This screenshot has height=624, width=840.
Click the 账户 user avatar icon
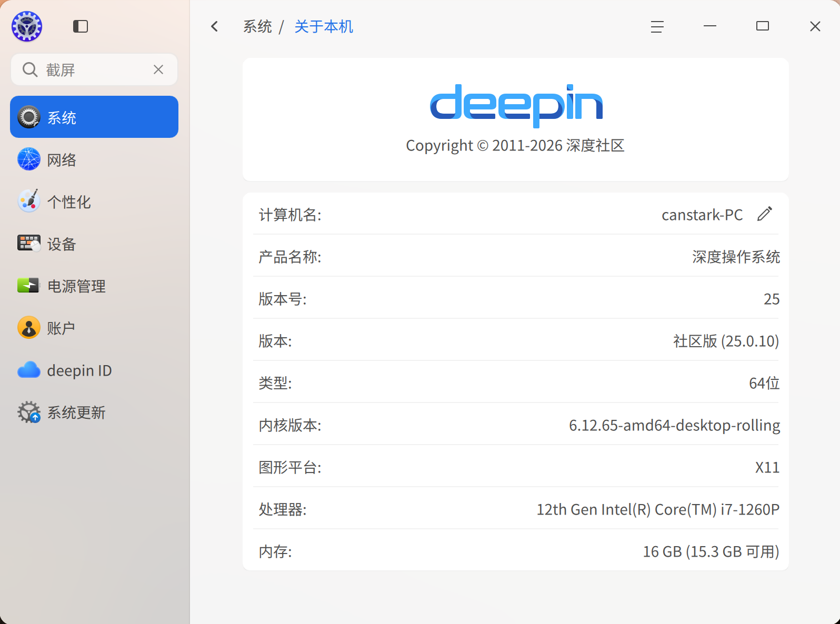coord(29,327)
